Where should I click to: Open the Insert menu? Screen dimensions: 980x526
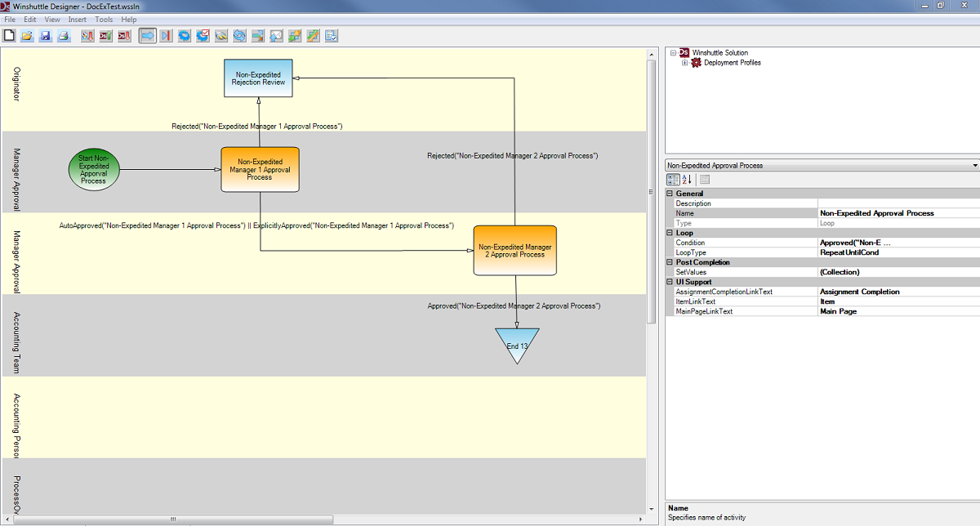[78, 19]
